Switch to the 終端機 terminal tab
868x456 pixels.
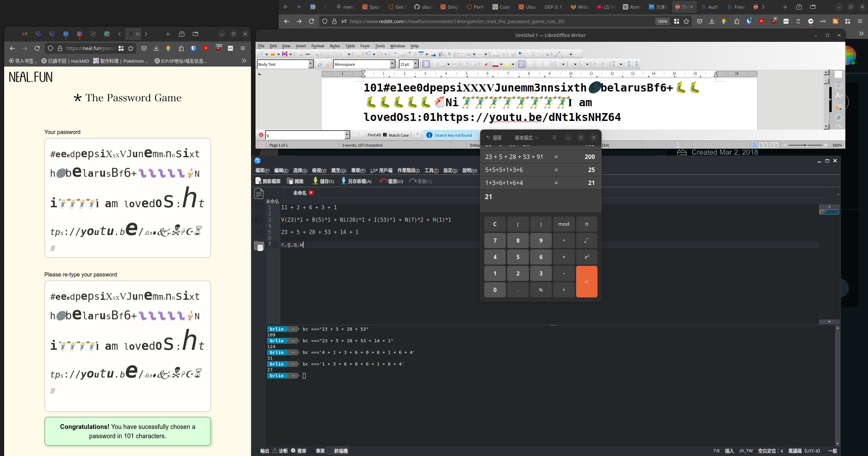(340, 451)
